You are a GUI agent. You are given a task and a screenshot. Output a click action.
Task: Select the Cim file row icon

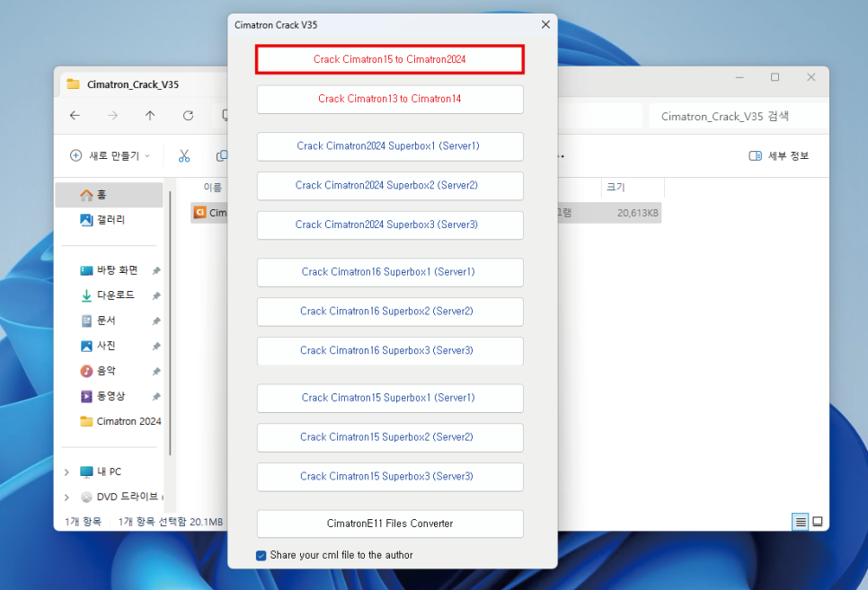[199, 213]
